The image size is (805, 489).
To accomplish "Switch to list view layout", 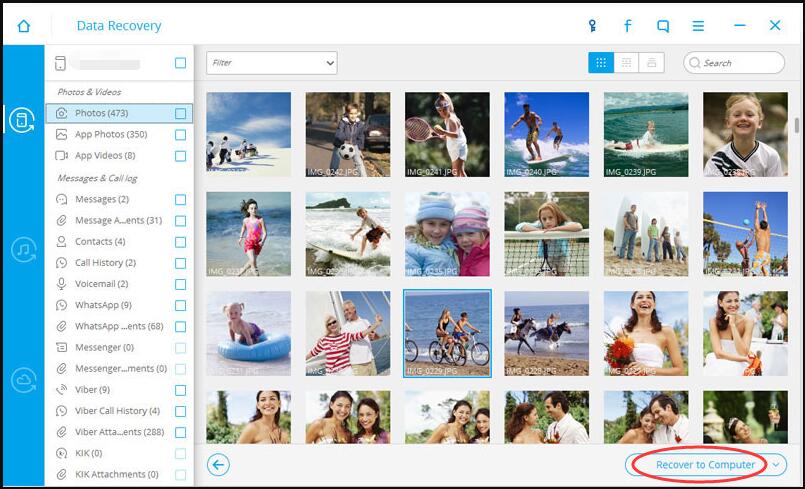I will point(651,63).
